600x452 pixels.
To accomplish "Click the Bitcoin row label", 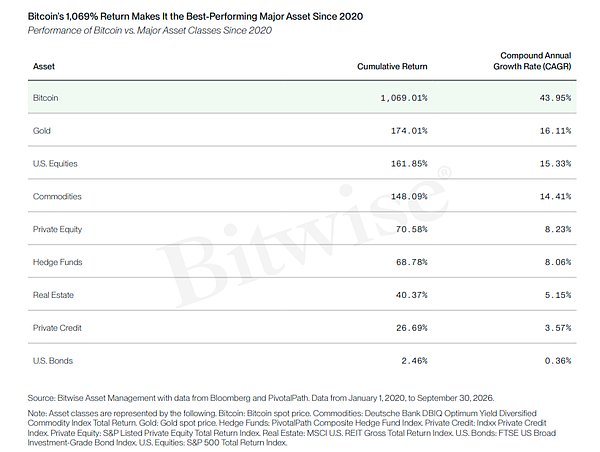I will [45, 98].
